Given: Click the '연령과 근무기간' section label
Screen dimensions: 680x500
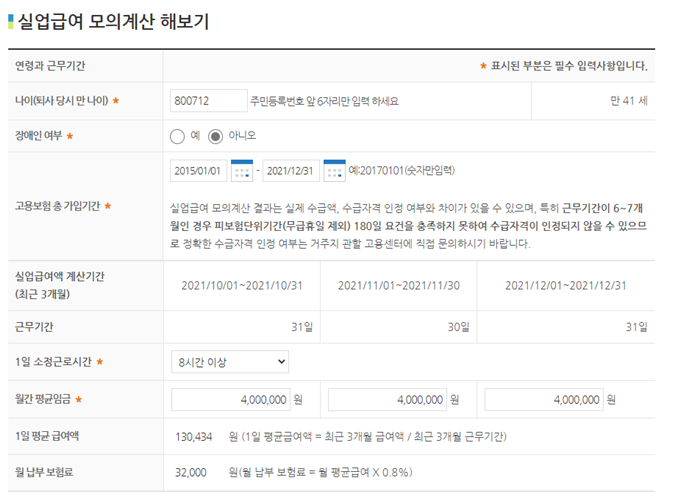Looking at the screenshot, I should [50, 66].
